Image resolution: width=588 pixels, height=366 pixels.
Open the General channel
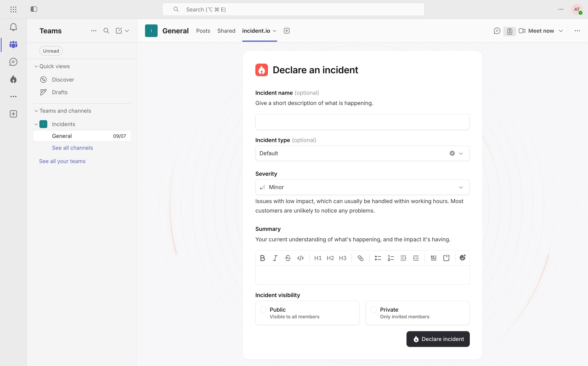click(82, 136)
